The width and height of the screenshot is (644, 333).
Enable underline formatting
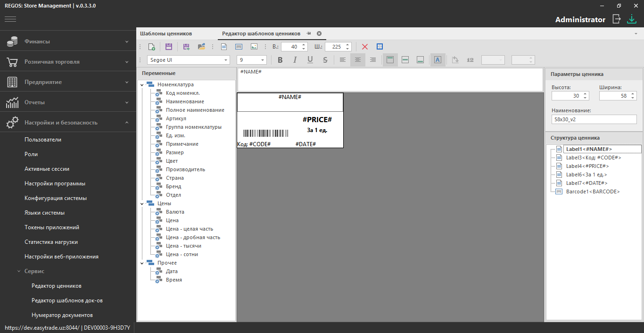coord(310,60)
